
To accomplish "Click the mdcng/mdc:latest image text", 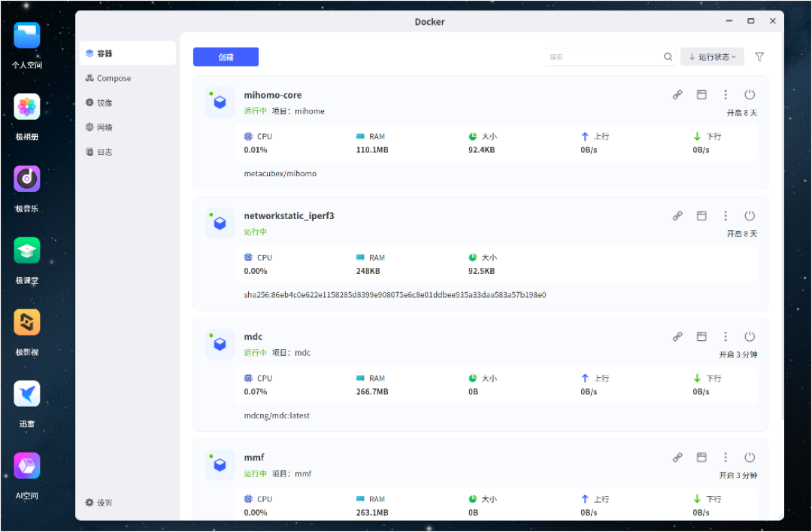I will pyautogui.click(x=277, y=416).
